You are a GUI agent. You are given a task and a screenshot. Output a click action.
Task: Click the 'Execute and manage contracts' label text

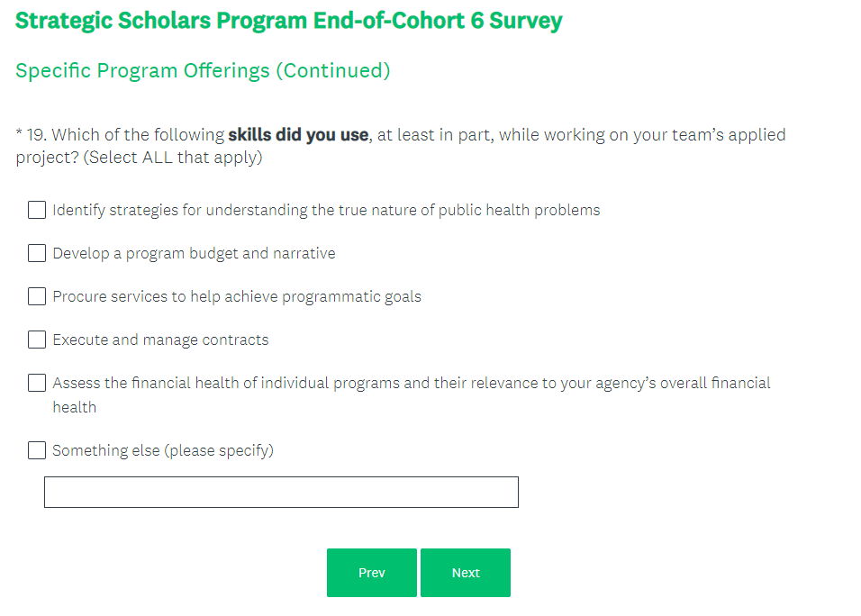(160, 340)
